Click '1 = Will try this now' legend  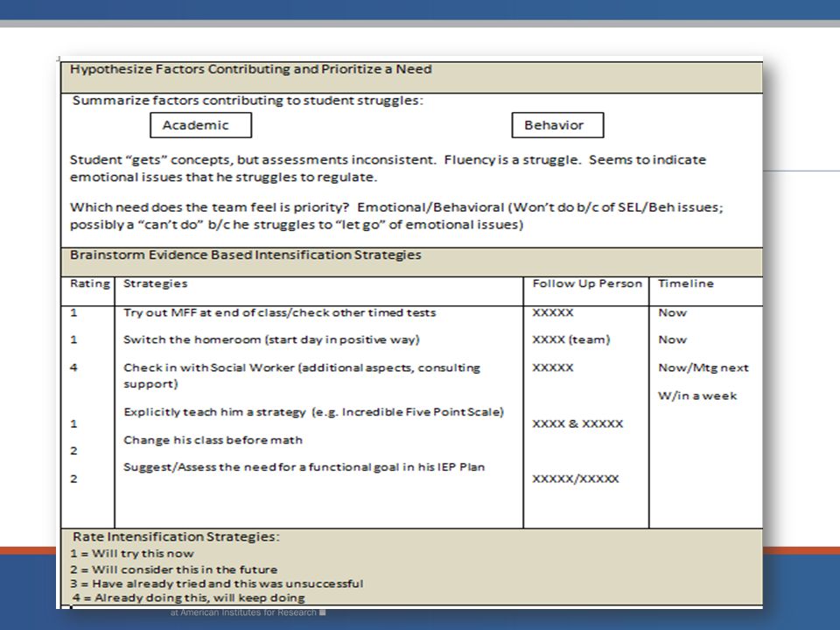click(x=132, y=553)
